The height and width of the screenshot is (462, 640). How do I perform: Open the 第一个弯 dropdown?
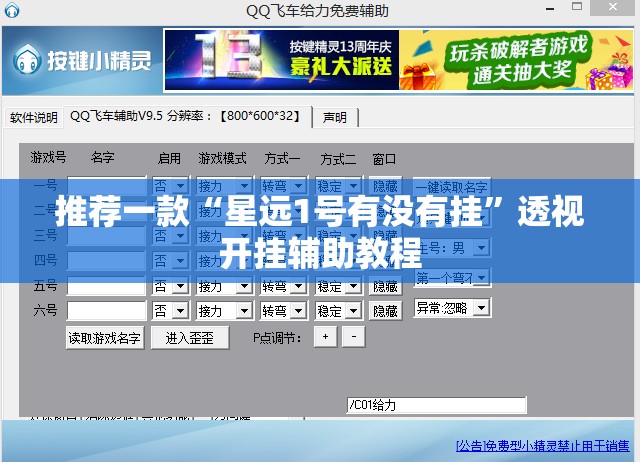[452, 278]
